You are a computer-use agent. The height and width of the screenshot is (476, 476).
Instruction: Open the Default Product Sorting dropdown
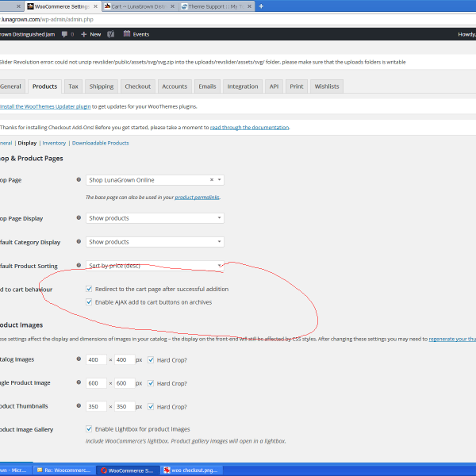(155, 266)
